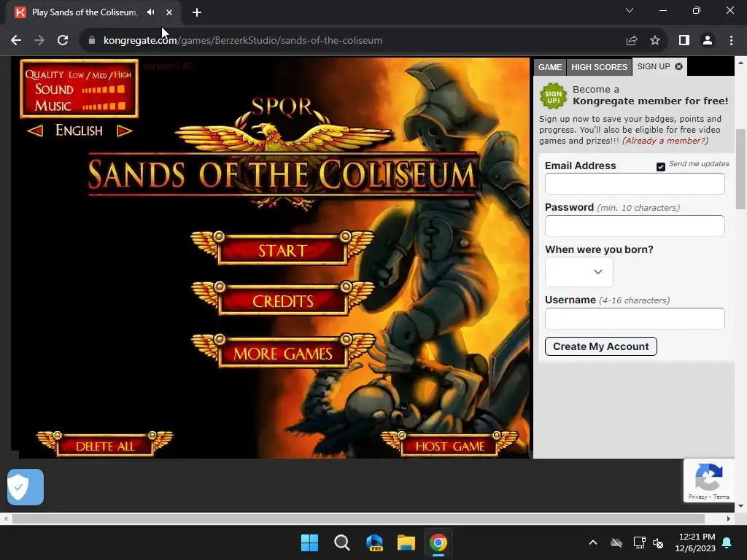Adjust the Music volume bars

(104, 106)
